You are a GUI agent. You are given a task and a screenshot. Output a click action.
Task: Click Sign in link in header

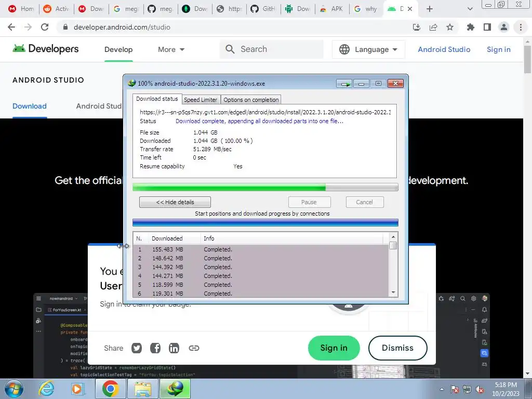pos(498,49)
